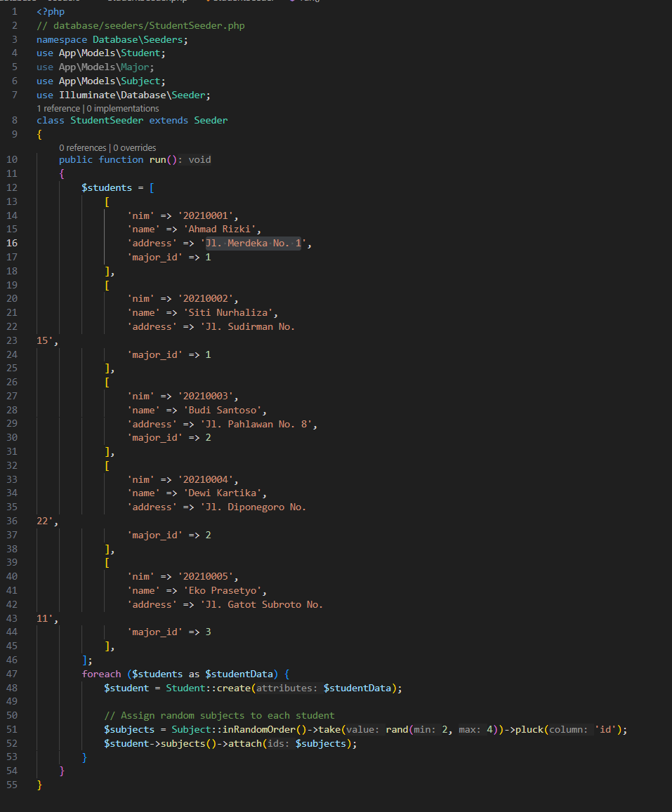Click the highlighted 'Jl. Merdeka No. 1' string
This screenshot has height=812, width=672.
pyautogui.click(x=253, y=243)
